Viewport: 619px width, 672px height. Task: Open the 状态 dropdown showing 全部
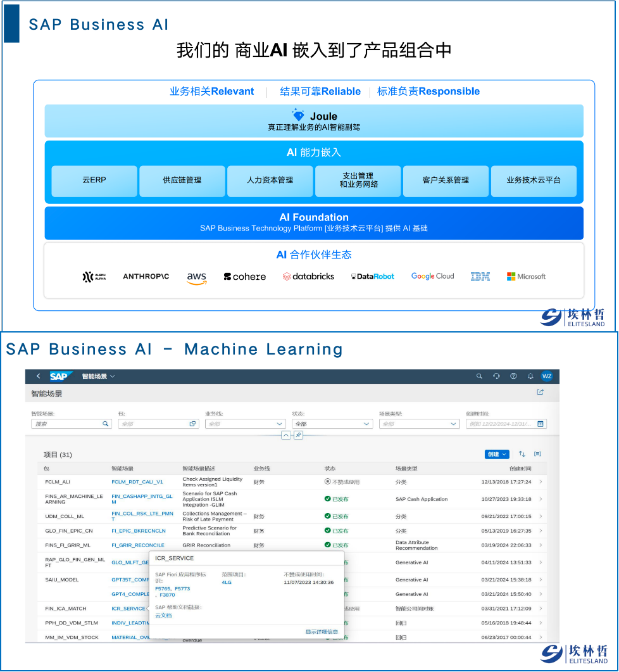pyautogui.click(x=366, y=424)
